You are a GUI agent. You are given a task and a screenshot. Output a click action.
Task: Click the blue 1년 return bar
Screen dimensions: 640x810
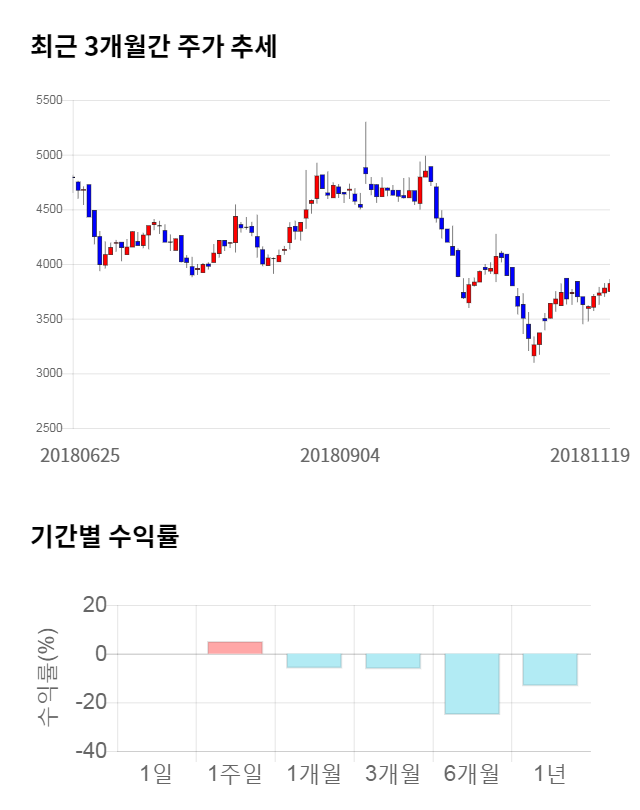coord(550,670)
